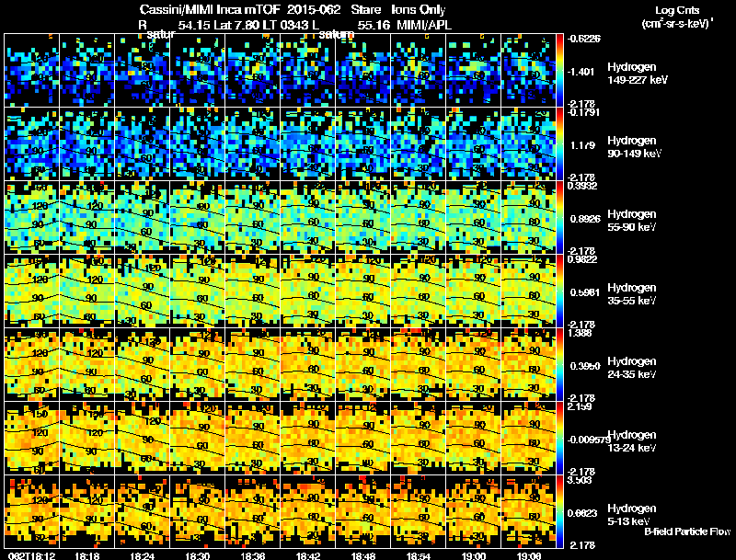Click the '19:00' time axis label

point(474,555)
